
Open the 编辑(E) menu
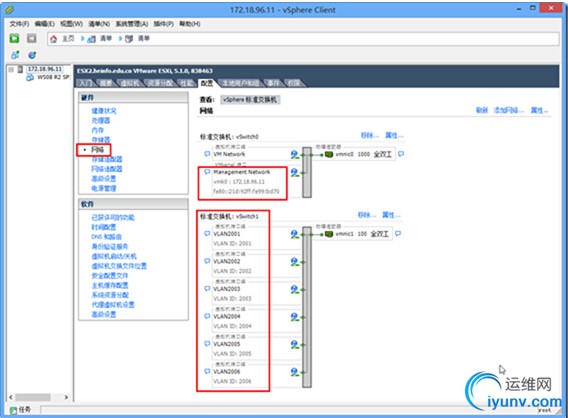click(x=45, y=24)
